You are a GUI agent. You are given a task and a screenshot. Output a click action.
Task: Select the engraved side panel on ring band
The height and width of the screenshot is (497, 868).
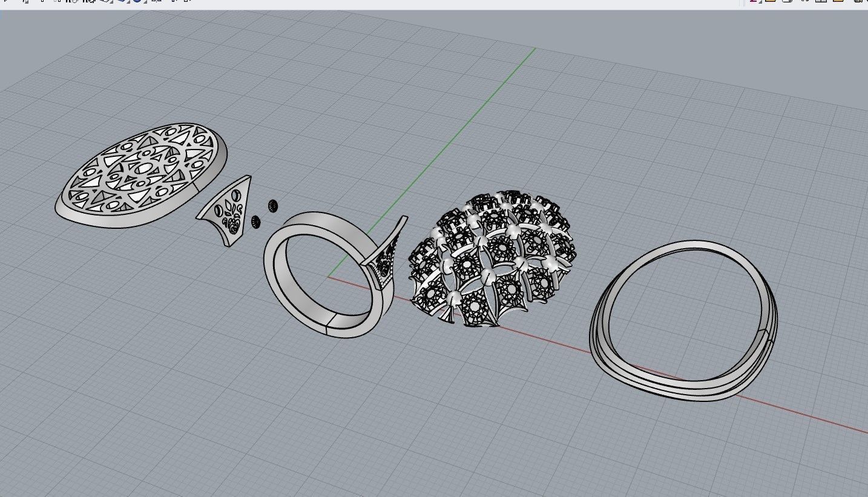386,254
